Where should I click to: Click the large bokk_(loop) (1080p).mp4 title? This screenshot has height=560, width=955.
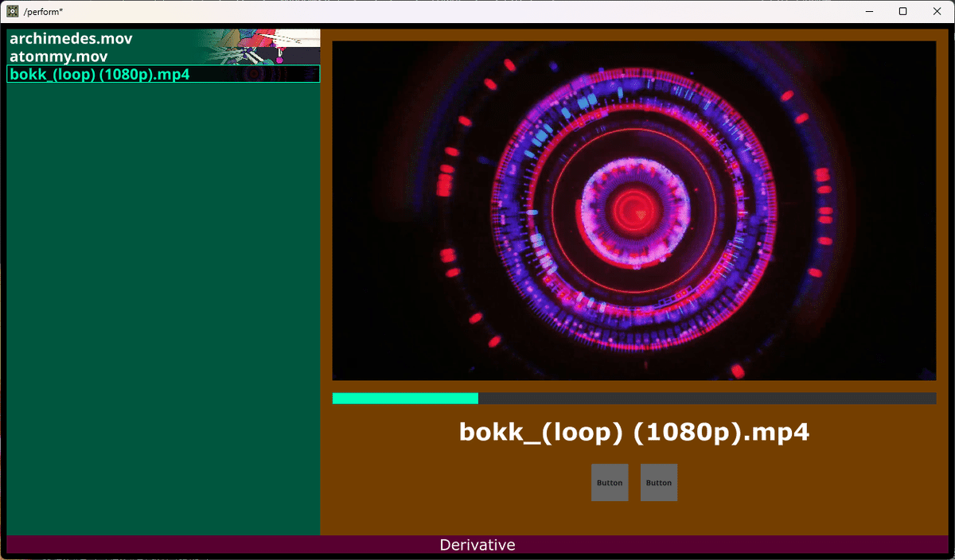(x=634, y=432)
